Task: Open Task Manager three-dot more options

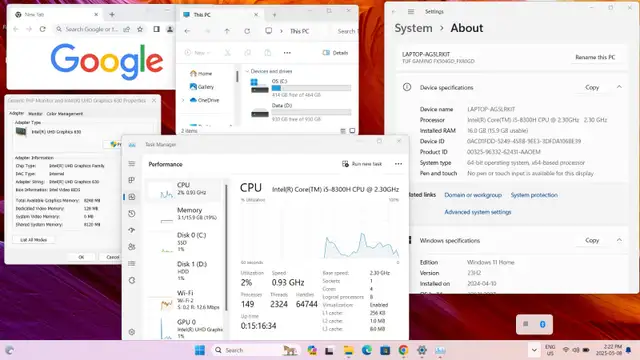Action: [398, 164]
